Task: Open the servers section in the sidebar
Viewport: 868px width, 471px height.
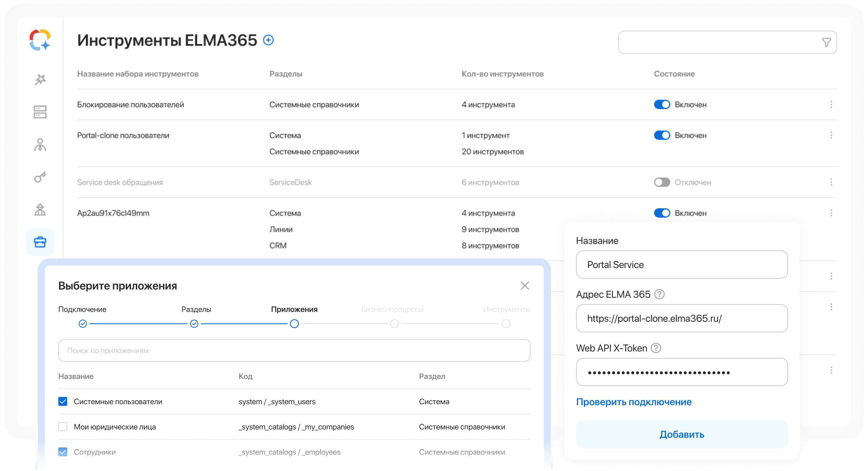Action: (40, 112)
